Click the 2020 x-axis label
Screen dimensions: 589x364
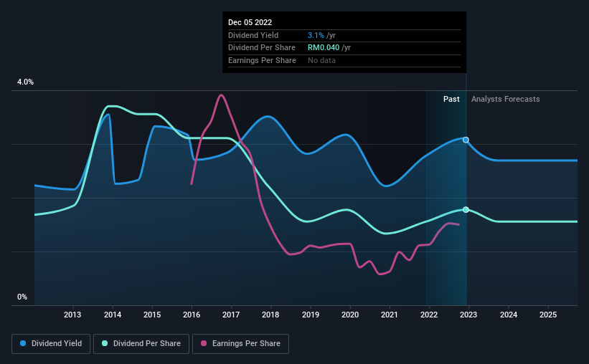[x=350, y=315]
